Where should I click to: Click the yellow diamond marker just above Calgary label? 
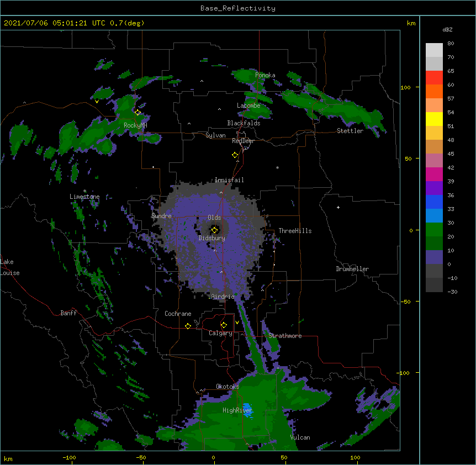pos(224,325)
